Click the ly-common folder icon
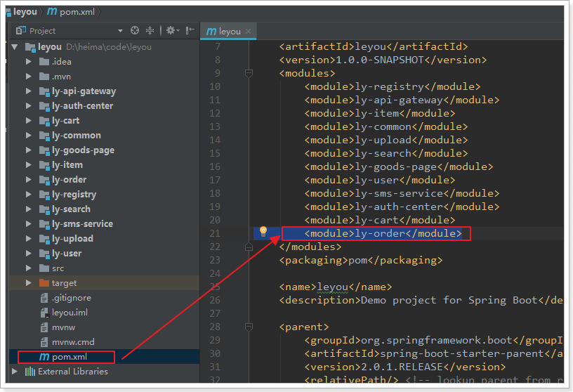This screenshot has width=573, height=392. pos(44,136)
